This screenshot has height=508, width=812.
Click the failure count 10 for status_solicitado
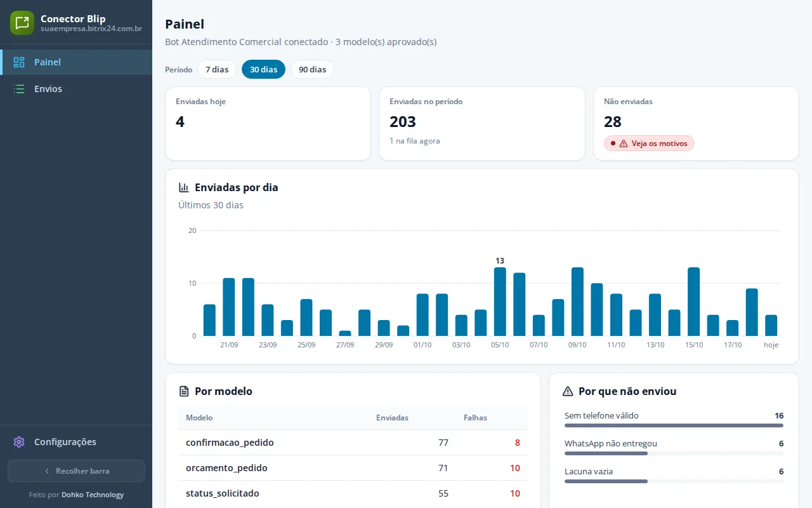tap(515, 493)
